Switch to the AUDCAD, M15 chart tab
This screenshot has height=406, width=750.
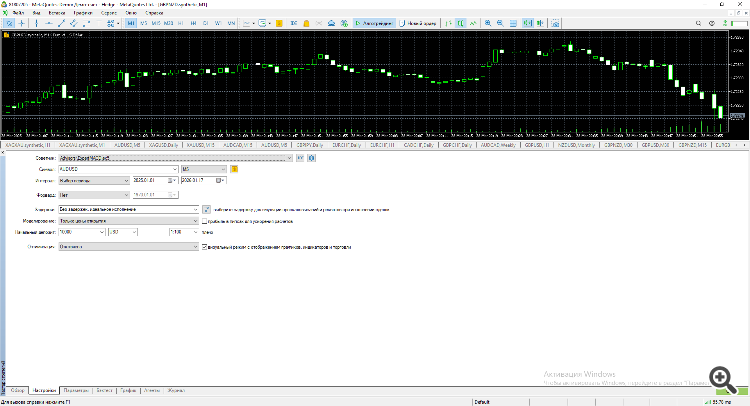click(x=237, y=145)
